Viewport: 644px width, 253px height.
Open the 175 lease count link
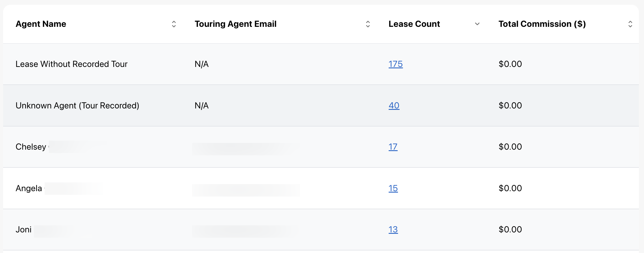coord(395,64)
